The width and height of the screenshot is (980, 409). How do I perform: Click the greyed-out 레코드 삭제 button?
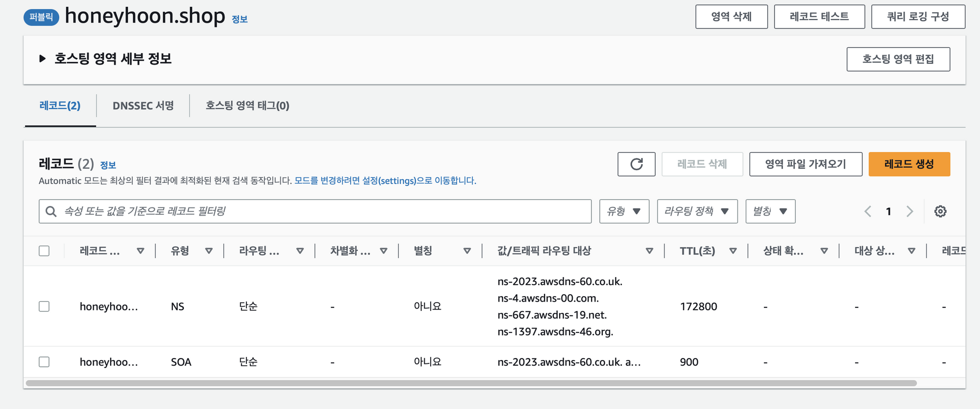[702, 164]
